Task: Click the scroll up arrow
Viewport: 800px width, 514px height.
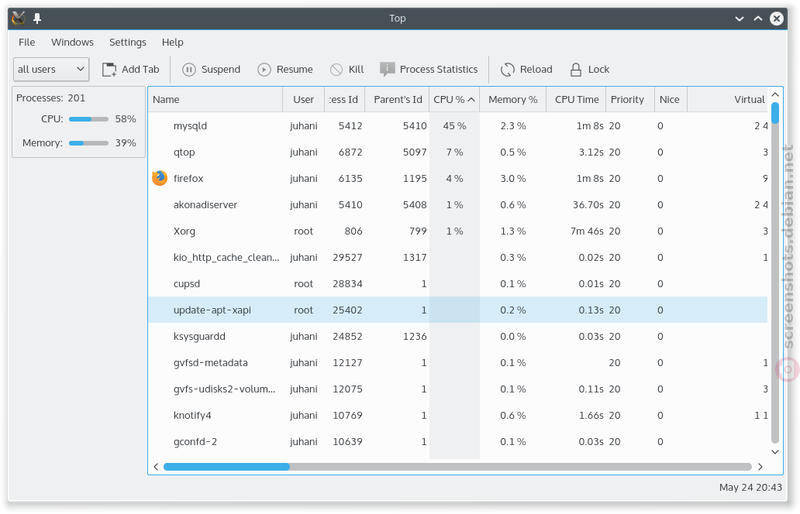Action: [x=775, y=94]
